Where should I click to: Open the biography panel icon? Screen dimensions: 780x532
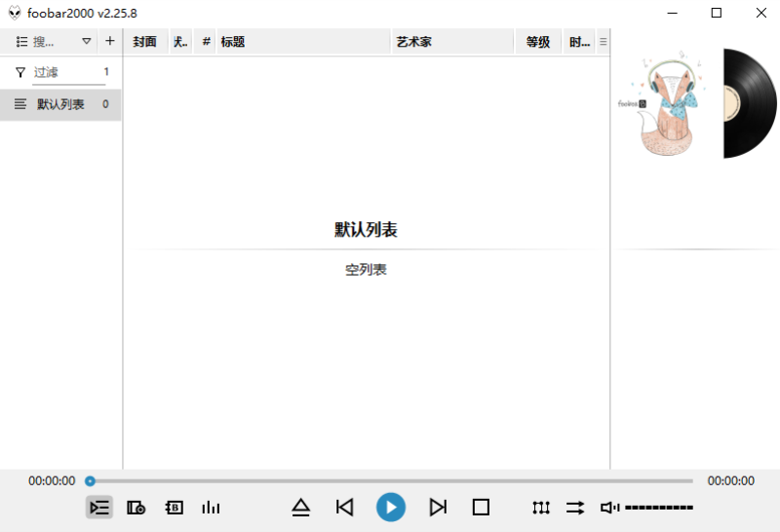click(174, 508)
